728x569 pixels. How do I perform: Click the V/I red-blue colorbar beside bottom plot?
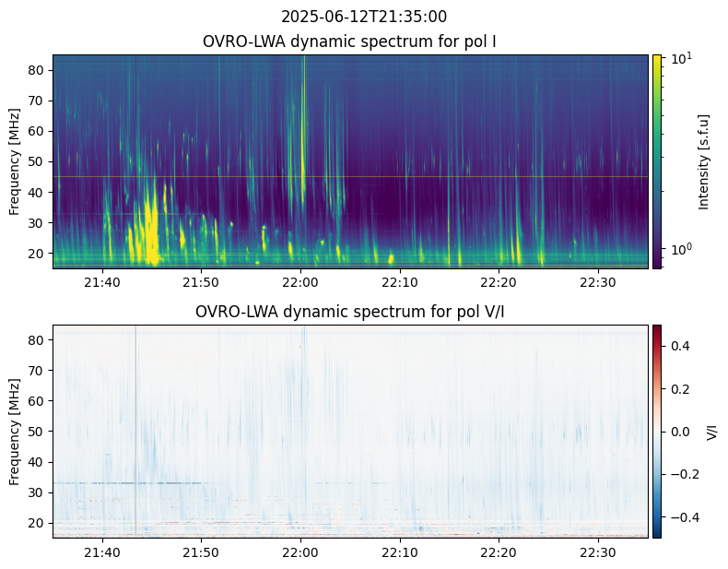tap(657, 431)
